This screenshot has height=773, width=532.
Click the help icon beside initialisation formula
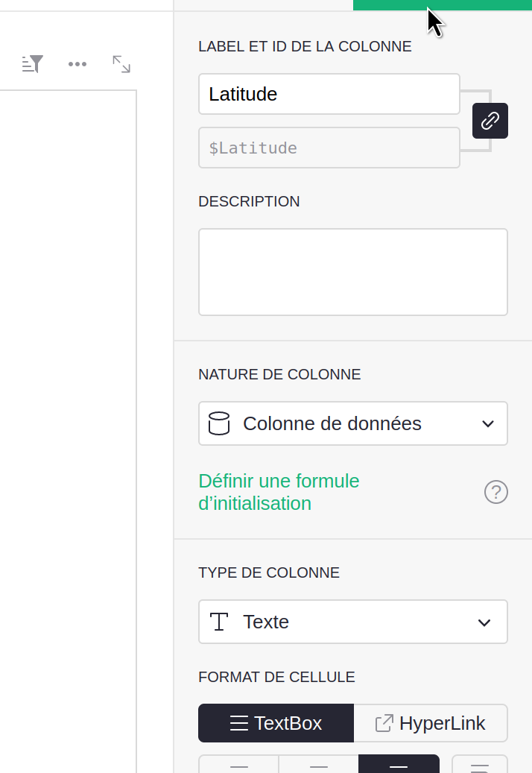click(496, 492)
